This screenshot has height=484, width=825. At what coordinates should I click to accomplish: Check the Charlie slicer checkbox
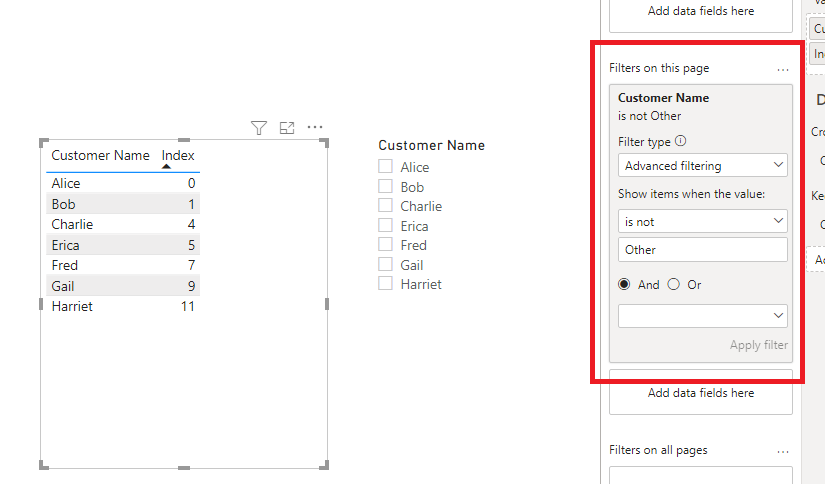(385, 205)
